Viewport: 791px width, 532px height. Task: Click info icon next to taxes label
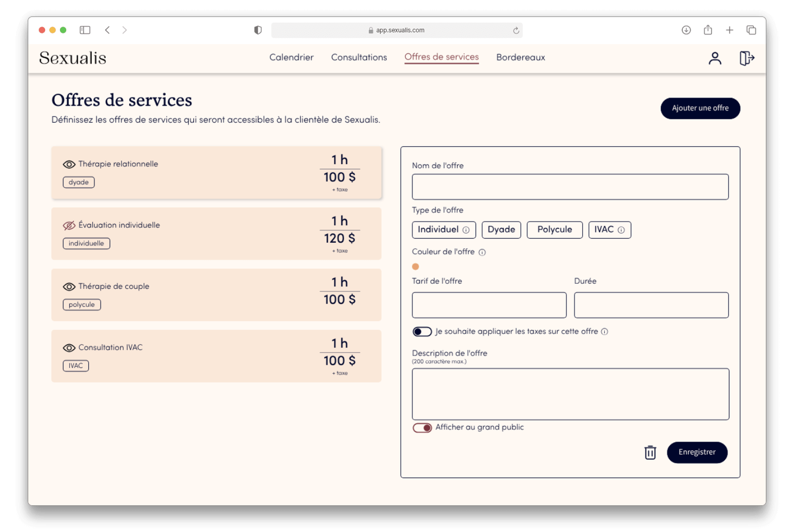point(605,332)
